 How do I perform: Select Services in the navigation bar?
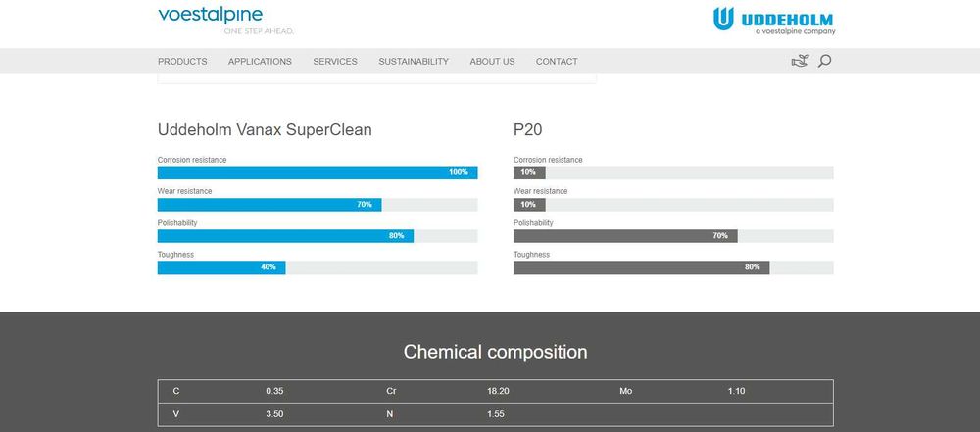point(335,61)
